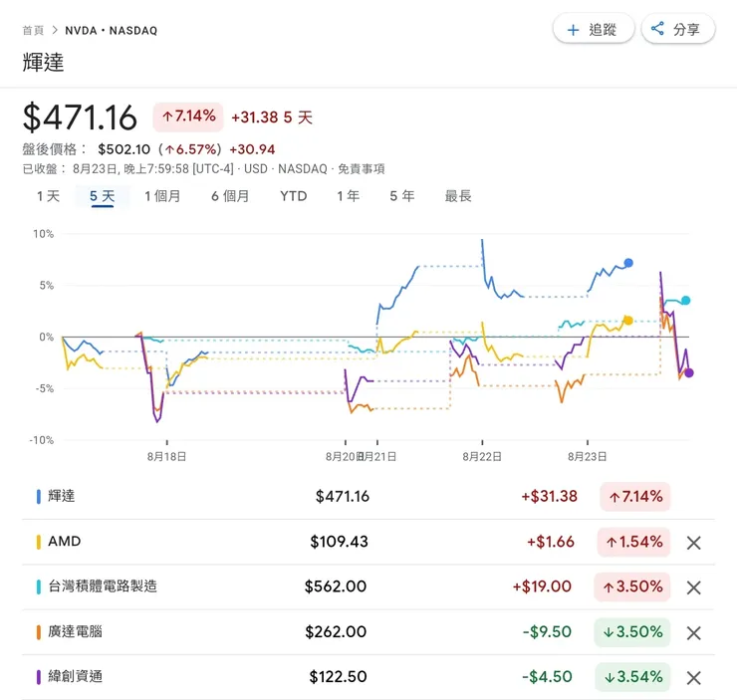
Task: Click the purple 緯創資通 color marker
Action: (x=39, y=677)
